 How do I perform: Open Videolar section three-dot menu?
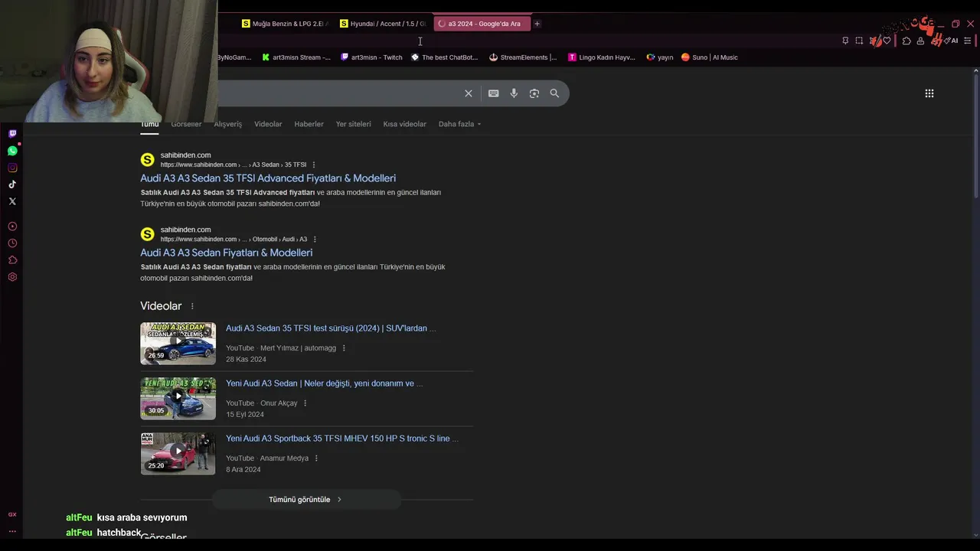point(192,306)
